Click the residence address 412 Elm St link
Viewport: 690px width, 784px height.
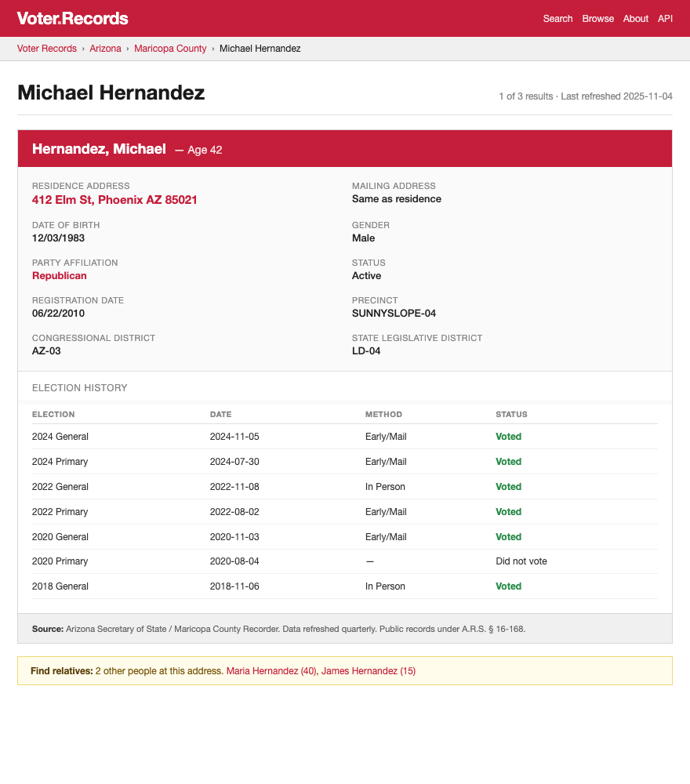[x=114, y=200]
